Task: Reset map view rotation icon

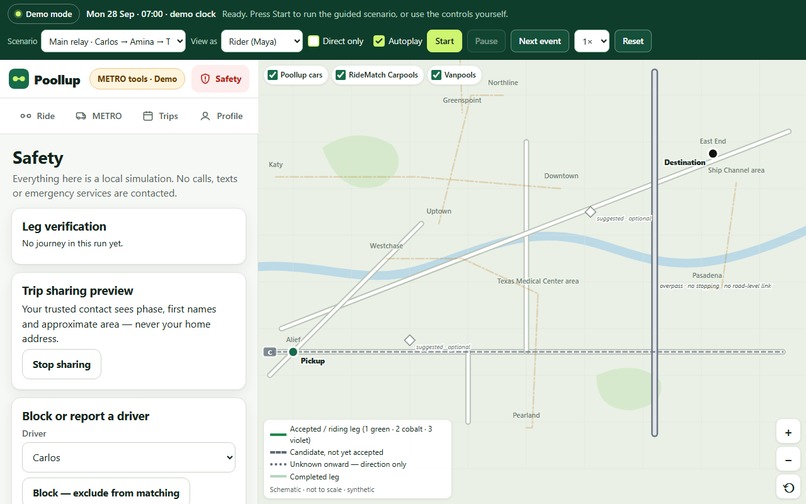Action: point(788,488)
